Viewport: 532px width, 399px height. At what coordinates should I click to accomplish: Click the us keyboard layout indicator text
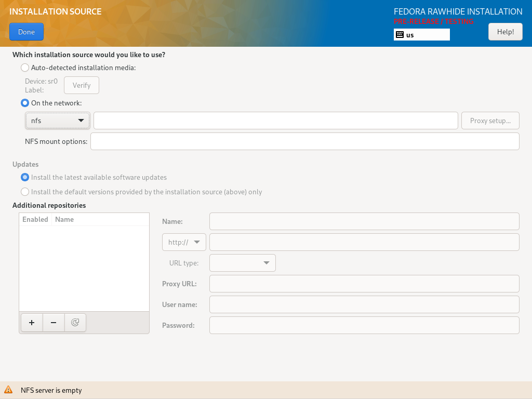tap(410, 35)
